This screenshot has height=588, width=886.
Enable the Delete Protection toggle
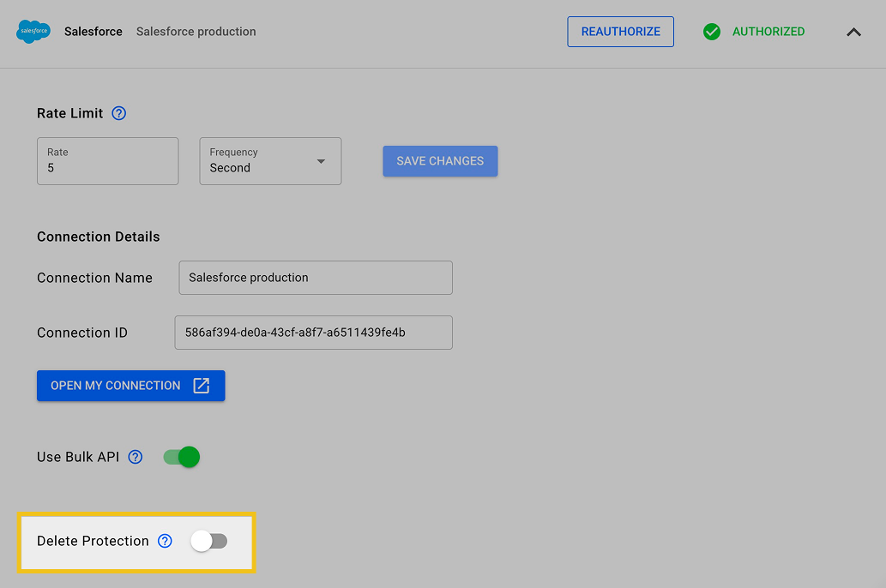(x=209, y=541)
